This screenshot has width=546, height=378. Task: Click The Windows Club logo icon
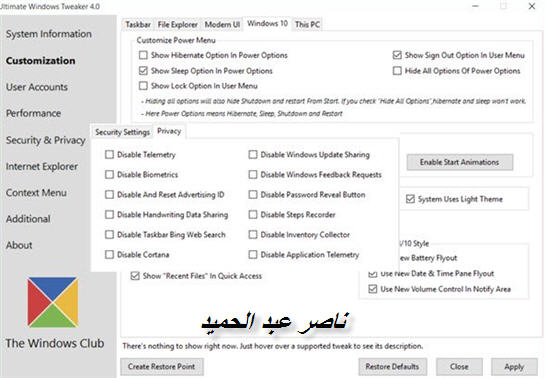click(53, 302)
